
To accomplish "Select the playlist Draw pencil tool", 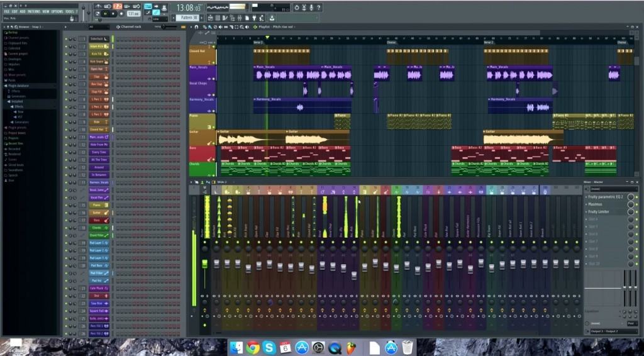I will point(204,27).
